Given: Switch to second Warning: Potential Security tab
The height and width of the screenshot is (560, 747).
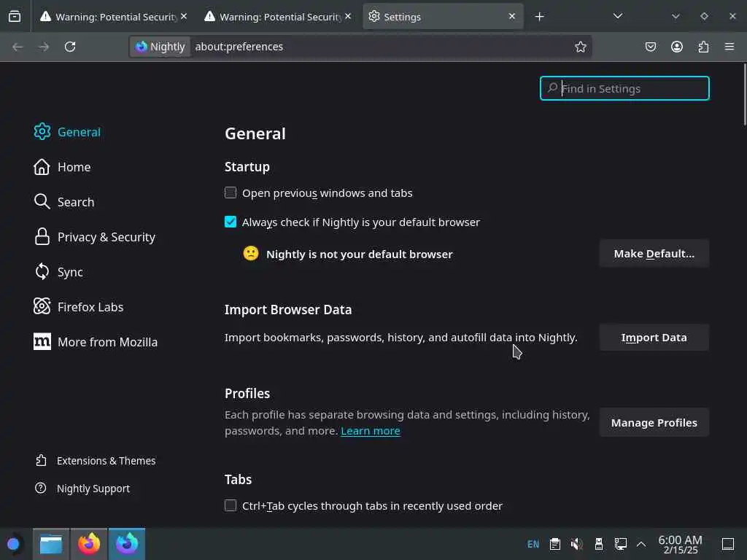Looking at the screenshot, I should 278,17.
